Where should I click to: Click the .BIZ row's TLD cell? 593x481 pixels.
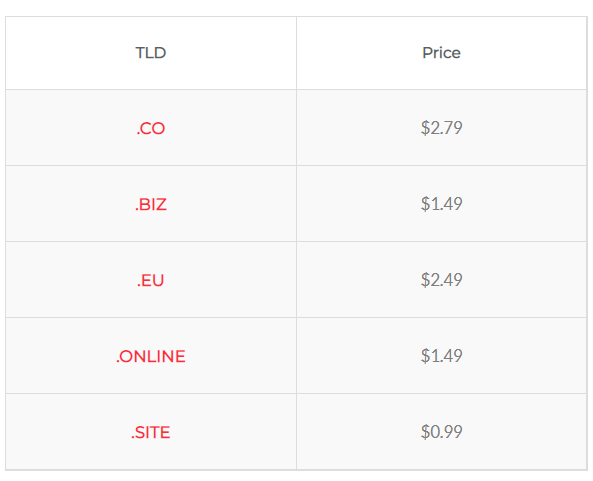click(151, 204)
